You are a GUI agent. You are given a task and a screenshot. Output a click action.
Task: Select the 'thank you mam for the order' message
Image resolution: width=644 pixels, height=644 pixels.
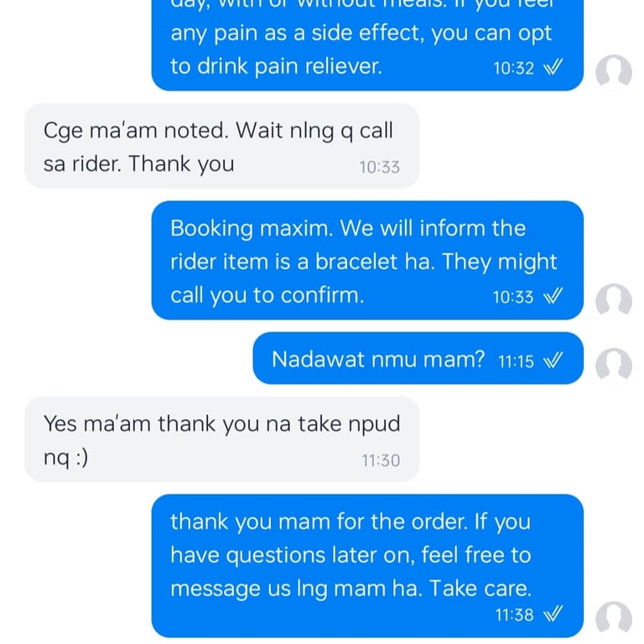[367, 566]
